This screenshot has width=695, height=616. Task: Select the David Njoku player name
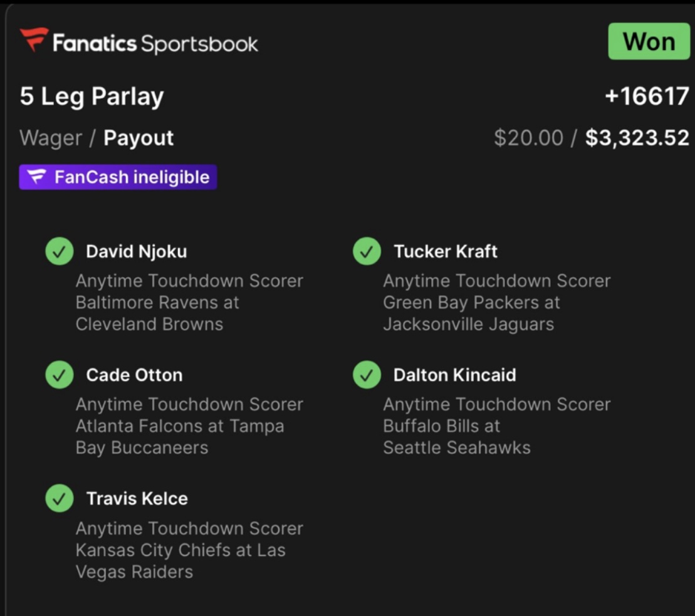pos(136,252)
